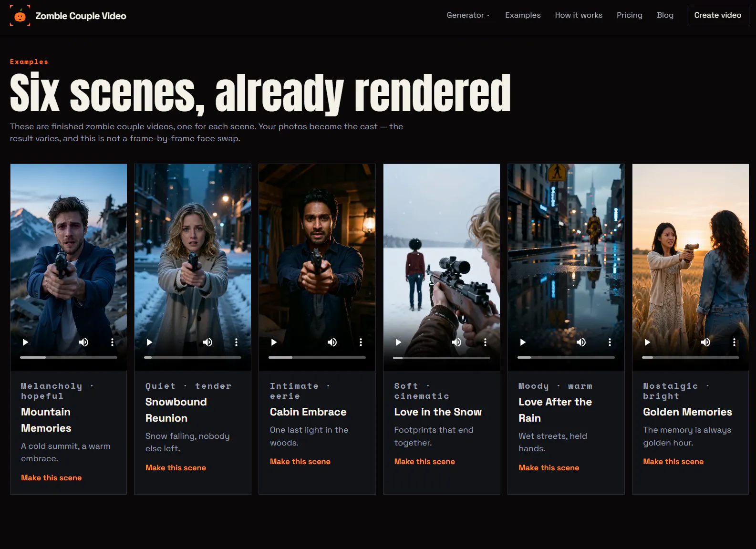756x549 pixels.
Task: Click Make this scene under Mountain Memories
Action: pos(52,477)
